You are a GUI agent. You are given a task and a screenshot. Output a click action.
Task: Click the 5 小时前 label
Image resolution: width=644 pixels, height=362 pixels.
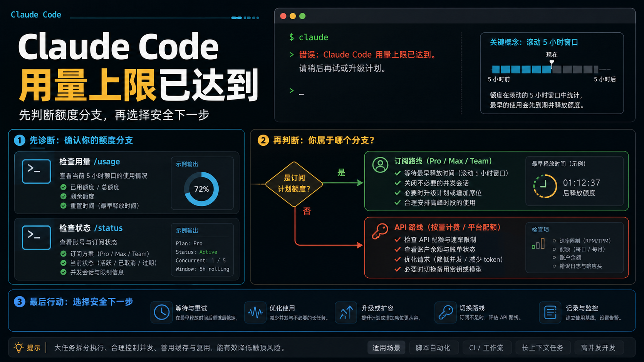pos(499,79)
